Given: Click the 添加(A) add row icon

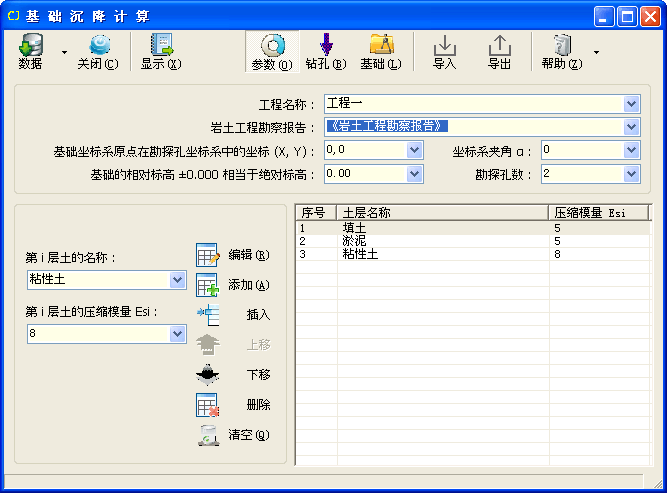Looking at the screenshot, I should click(x=208, y=285).
